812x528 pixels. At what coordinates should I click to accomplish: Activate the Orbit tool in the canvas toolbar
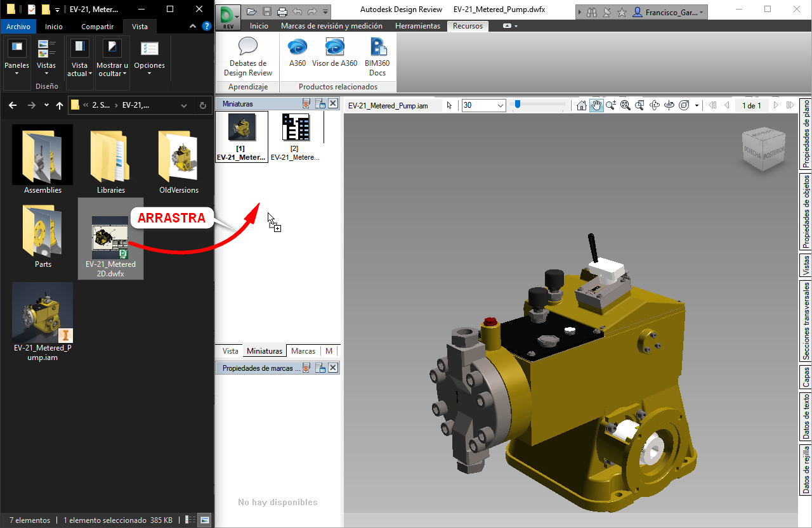[x=655, y=105]
